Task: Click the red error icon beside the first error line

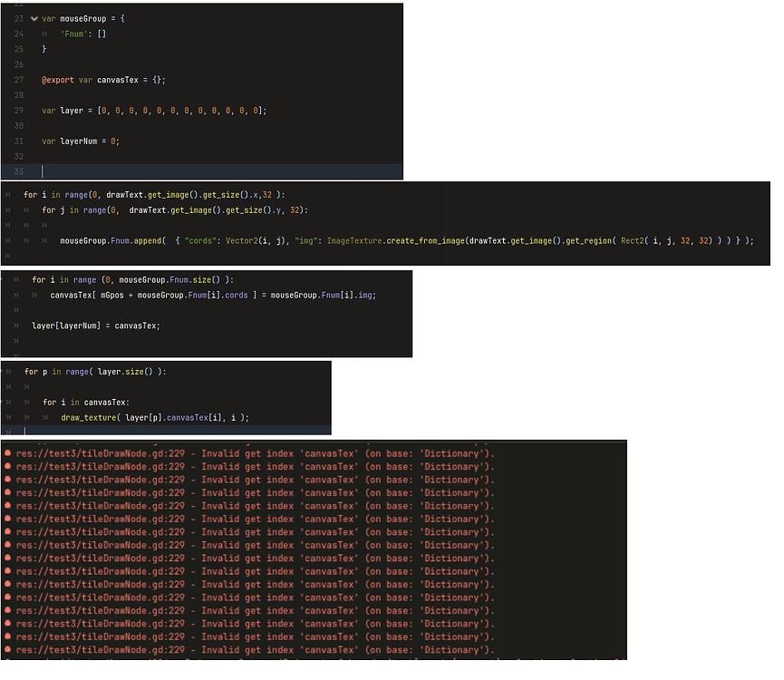Action: (x=8, y=453)
